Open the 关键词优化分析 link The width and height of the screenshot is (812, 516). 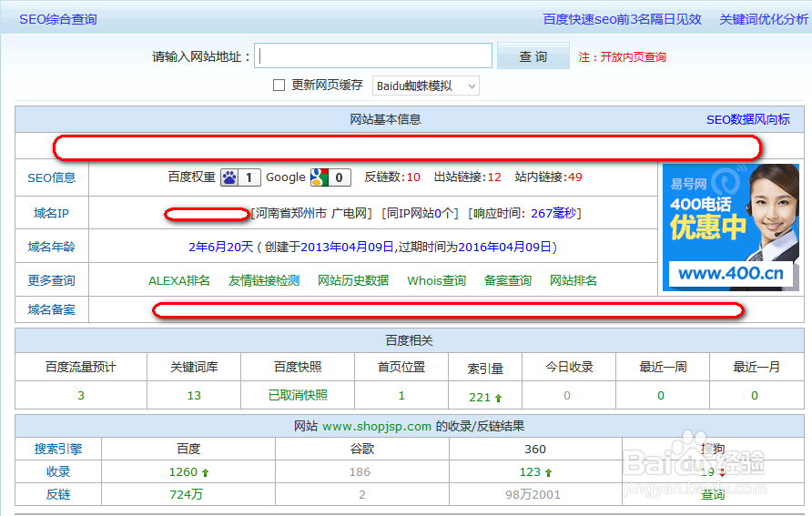(x=764, y=19)
